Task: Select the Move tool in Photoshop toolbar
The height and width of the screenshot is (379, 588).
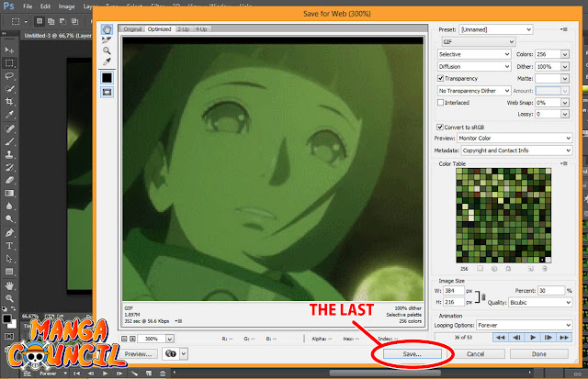Action: [9, 50]
